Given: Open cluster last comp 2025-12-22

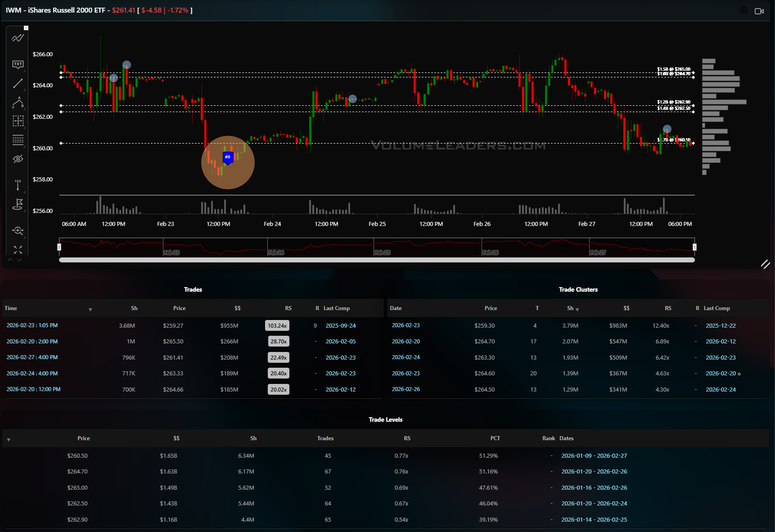Looking at the screenshot, I should pos(721,326).
